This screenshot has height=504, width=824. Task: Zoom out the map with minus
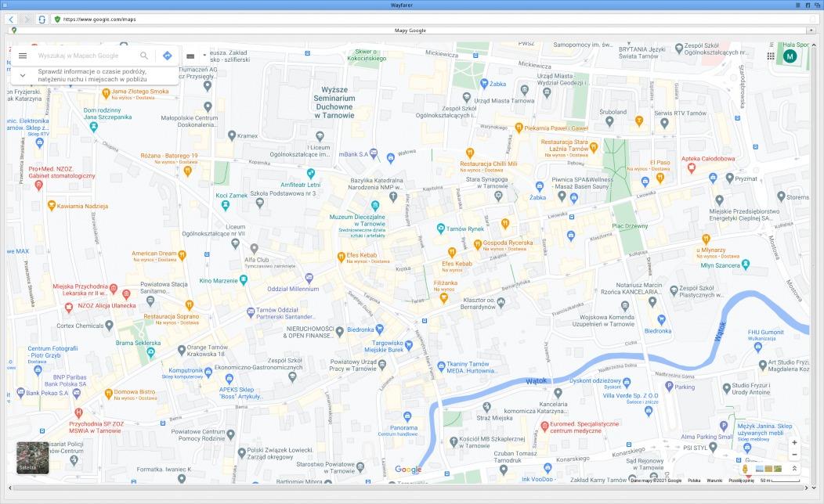(794, 455)
